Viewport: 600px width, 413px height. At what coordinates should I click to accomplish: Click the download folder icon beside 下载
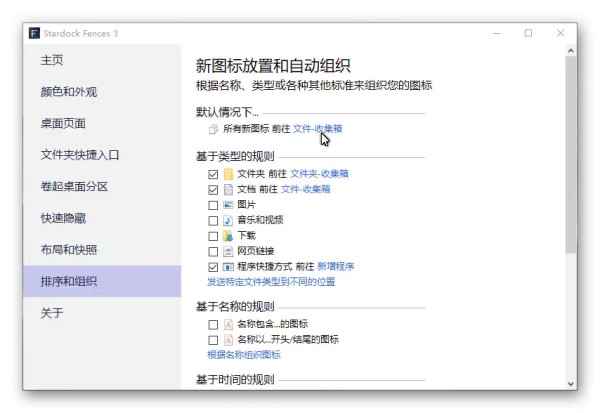point(228,236)
